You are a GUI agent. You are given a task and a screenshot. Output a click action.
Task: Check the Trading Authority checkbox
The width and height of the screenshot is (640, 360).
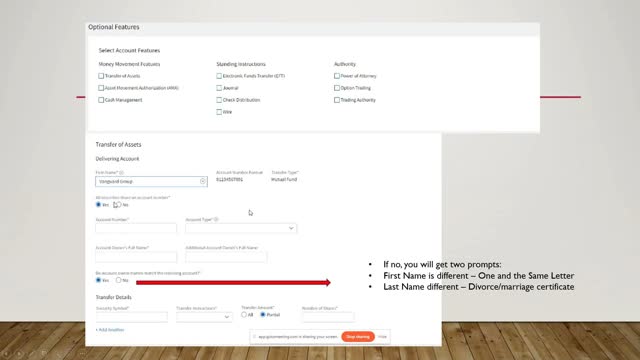(x=337, y=100)
